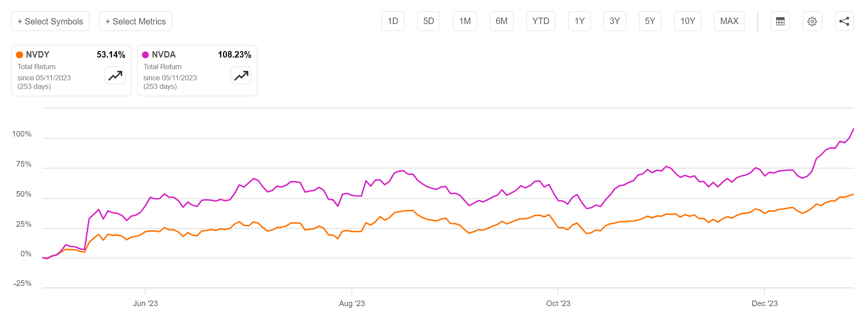Select the 6M range tab

pos(501,21)
